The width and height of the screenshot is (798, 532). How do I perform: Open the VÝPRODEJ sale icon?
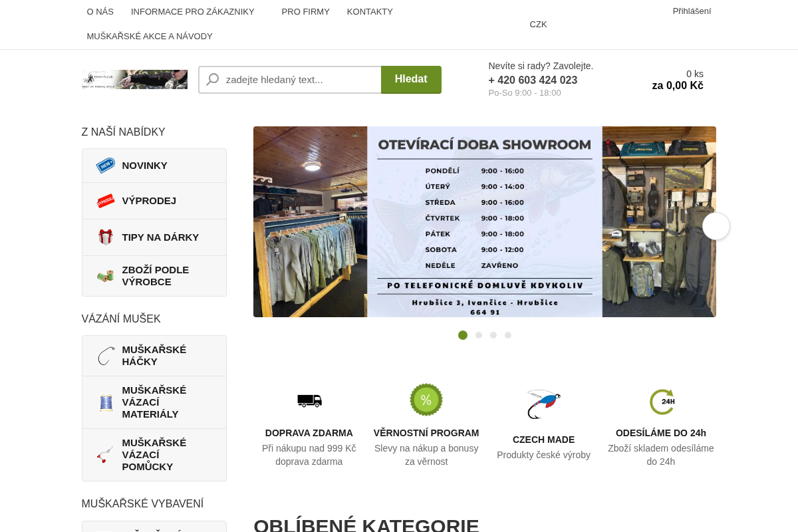click(x=106, y=201)
